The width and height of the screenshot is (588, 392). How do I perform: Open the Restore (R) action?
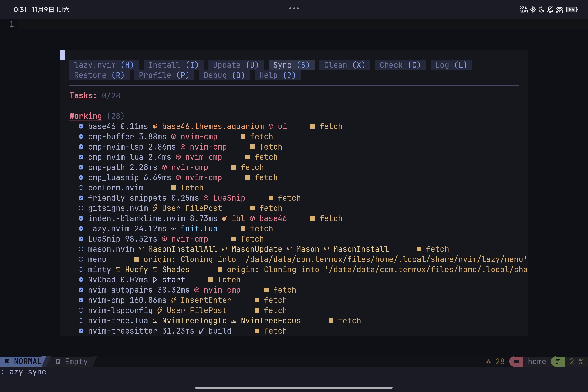(x=99, y=75)
